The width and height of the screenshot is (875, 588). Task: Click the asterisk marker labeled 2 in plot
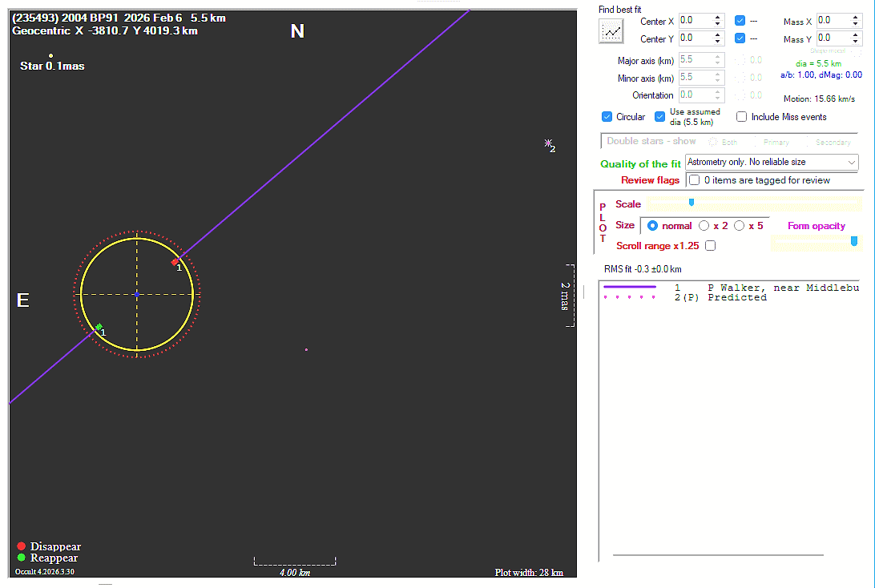click(x=548, y=143)
